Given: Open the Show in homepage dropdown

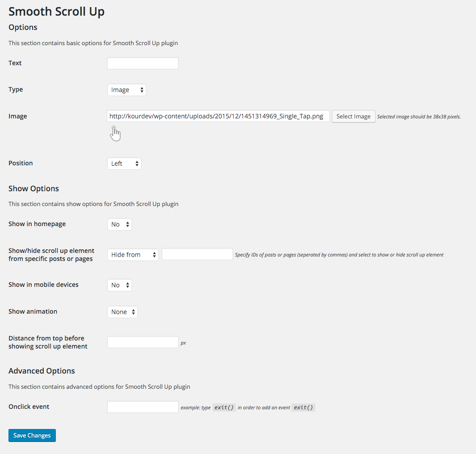Looking at the screenshot, I should pos(120,224).
